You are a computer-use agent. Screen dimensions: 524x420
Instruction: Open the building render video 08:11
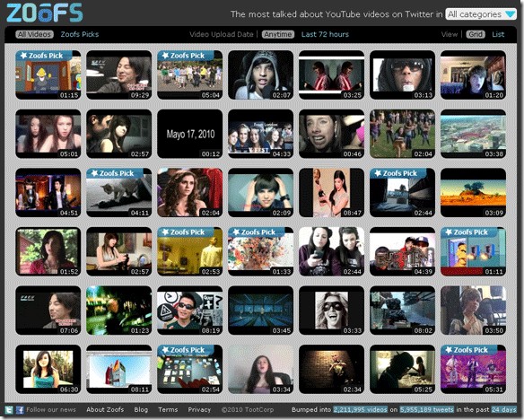119,369
